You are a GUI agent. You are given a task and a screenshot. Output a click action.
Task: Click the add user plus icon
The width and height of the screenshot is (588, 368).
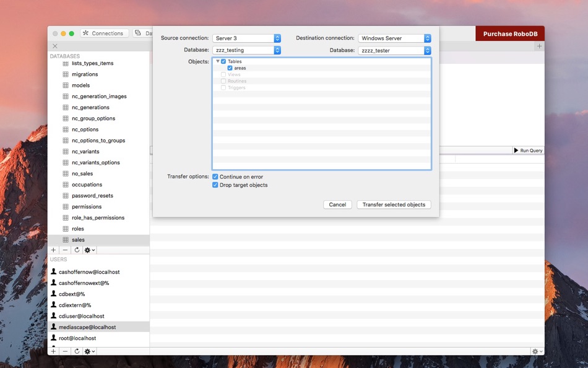click(53, 351)
